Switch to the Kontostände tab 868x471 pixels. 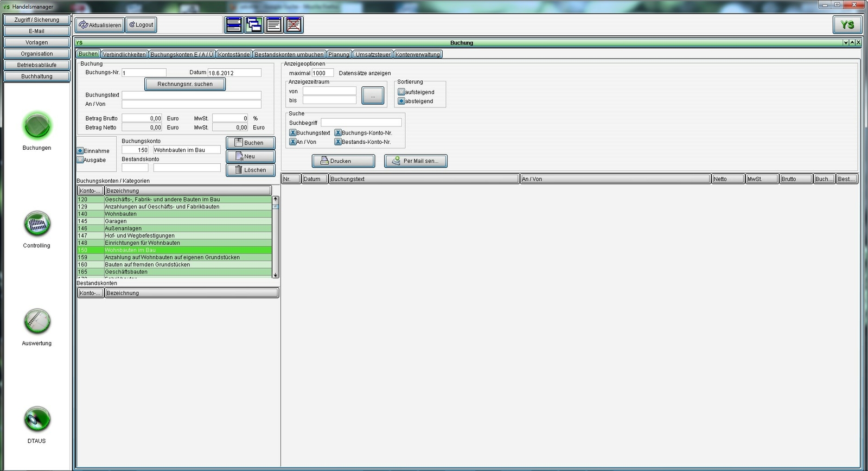coord(234,54)
